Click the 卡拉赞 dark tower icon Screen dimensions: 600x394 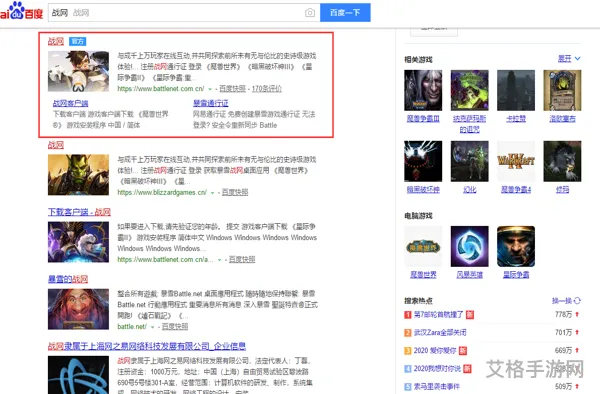coord(516,90)
